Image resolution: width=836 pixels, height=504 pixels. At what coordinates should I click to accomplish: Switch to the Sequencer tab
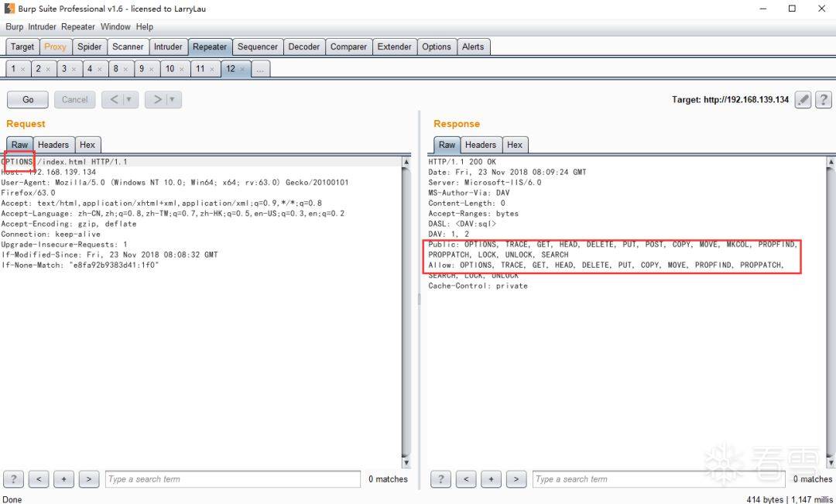[x=258, y=46]
